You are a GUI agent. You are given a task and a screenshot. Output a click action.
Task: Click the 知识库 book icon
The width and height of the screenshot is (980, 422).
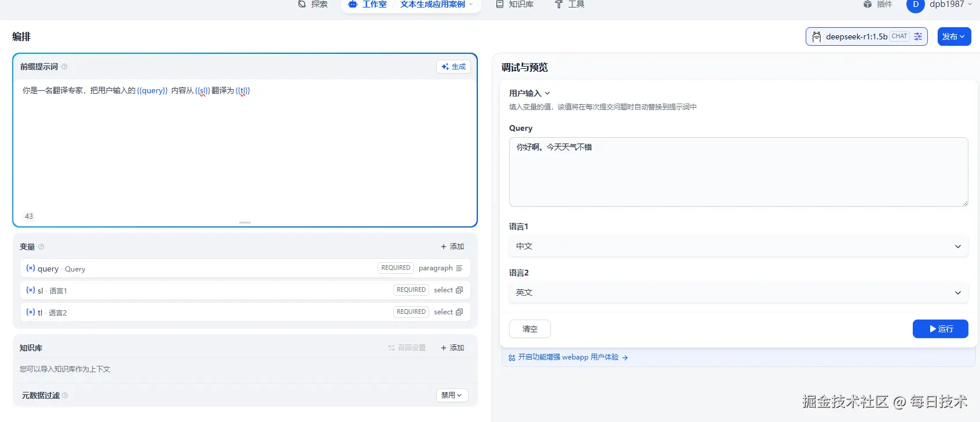(x=500, y=4)
